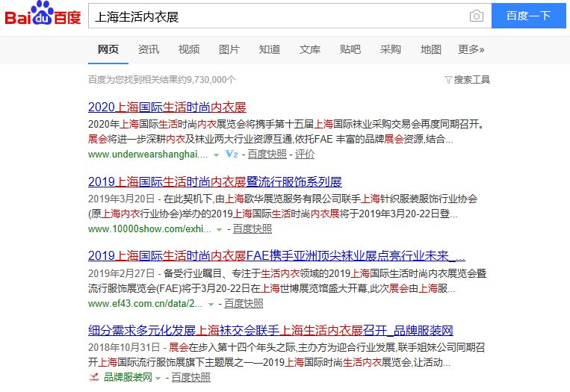Open 百度快照 for ef43.com.cn result
Screen dimensions: 570x392
click(x=244, y=303)
